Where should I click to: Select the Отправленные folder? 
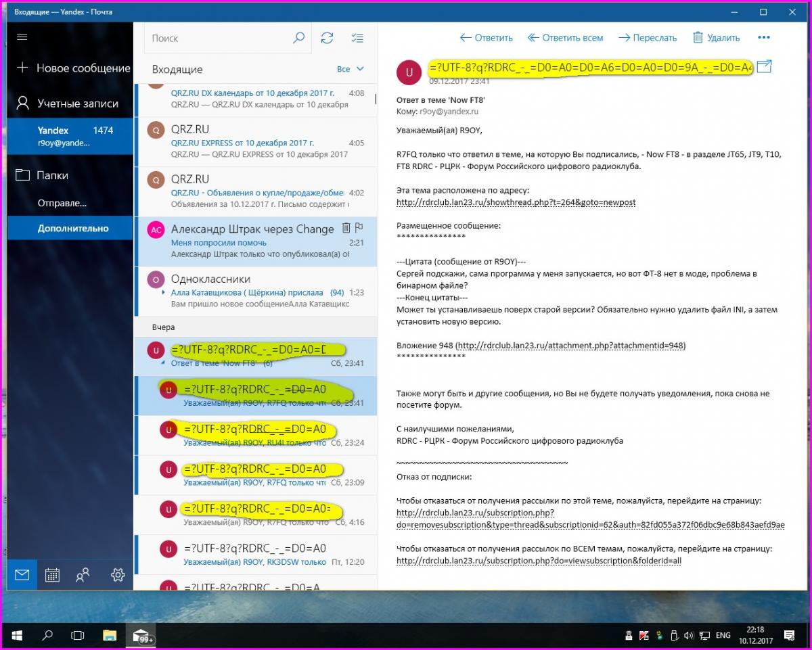pos(62,203)
